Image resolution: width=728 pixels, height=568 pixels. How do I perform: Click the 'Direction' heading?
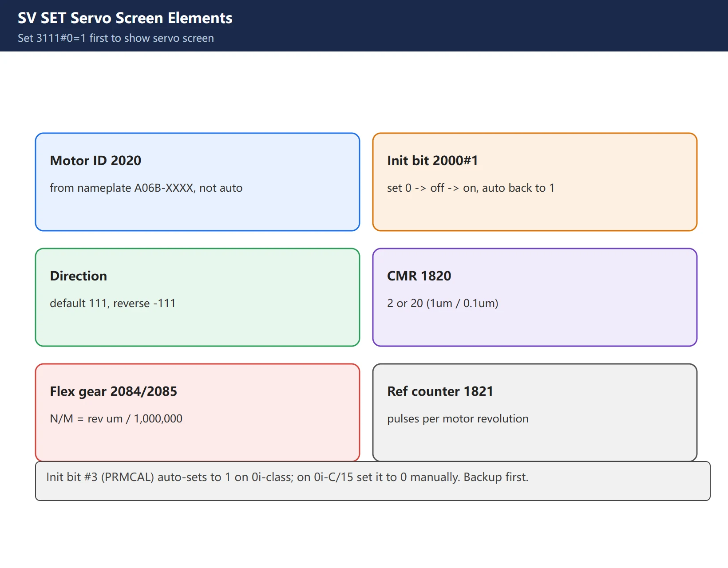point(78,276)
